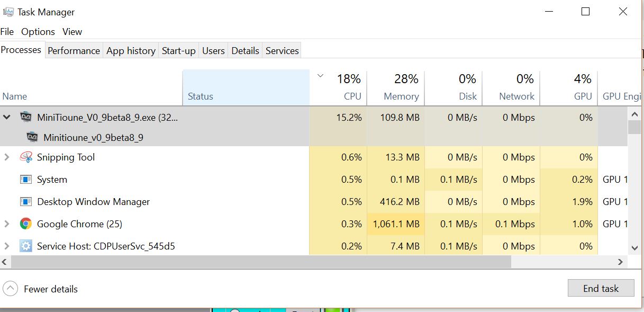Maximize the Task Manager window
Screen dimensions: 644x312
click(585, 12)
